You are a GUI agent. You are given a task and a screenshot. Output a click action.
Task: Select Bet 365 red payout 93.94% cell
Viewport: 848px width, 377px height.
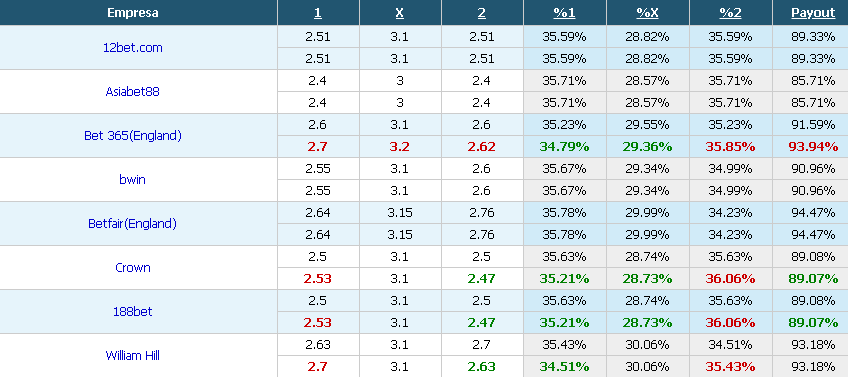tap(813, 147)
